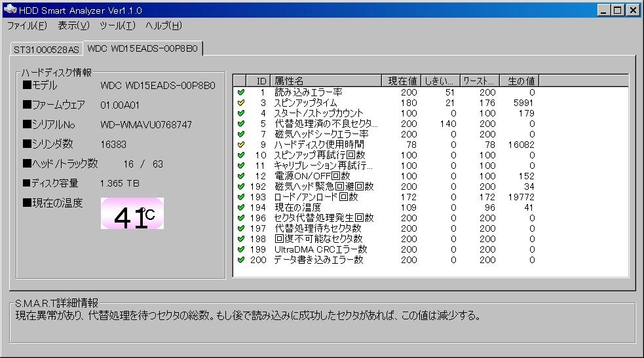Click status icon for attribute ID 194

[x=241, y=207]
